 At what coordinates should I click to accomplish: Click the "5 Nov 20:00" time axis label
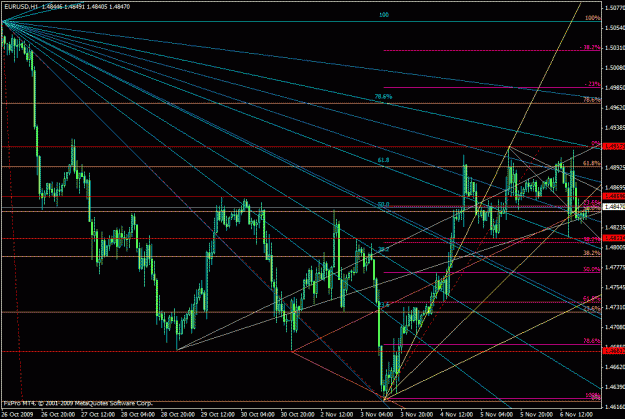tap(537, 414)
